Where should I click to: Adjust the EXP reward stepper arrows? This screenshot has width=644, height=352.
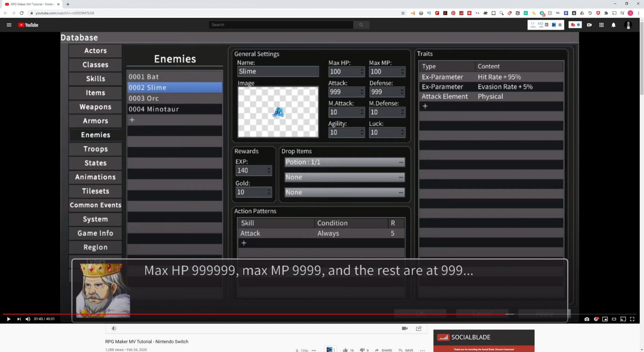click(269, 171)
